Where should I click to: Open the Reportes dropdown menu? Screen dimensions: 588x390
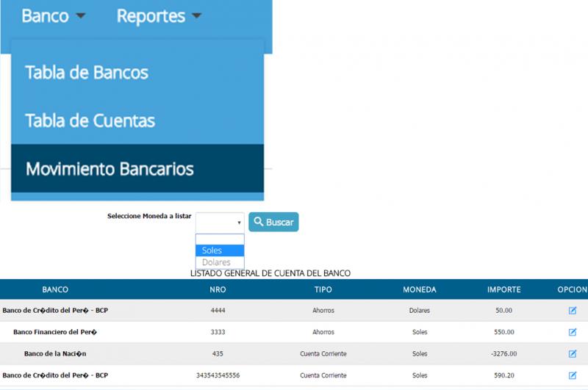click(159, 16)
